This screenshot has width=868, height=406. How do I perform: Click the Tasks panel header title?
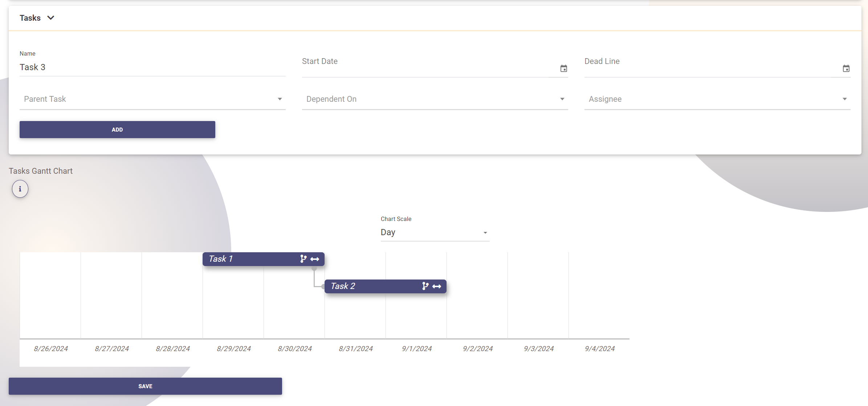point(30,18)
